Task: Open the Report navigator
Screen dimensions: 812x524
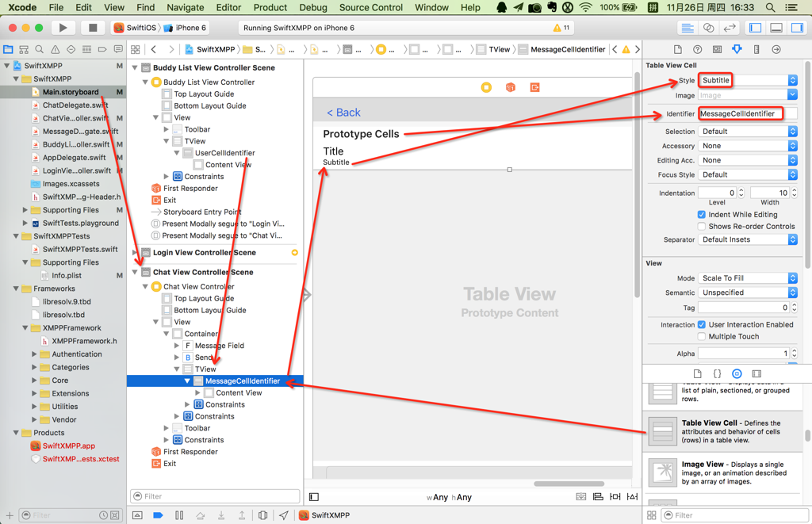Action: [x=118, y=50]
